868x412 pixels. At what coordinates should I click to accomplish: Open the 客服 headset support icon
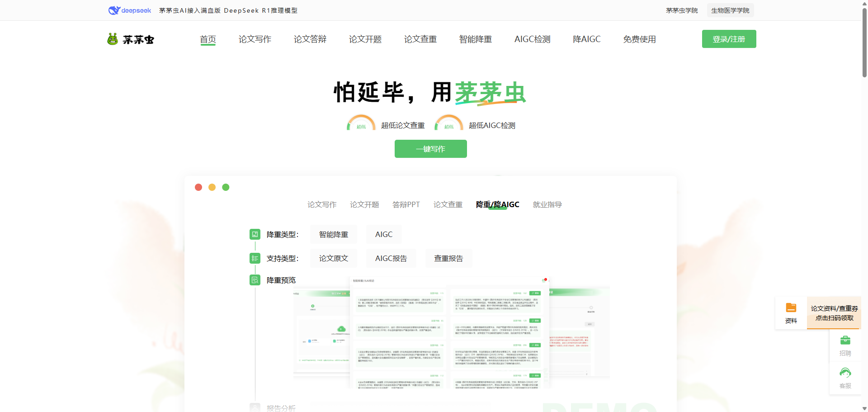[845, 374]
